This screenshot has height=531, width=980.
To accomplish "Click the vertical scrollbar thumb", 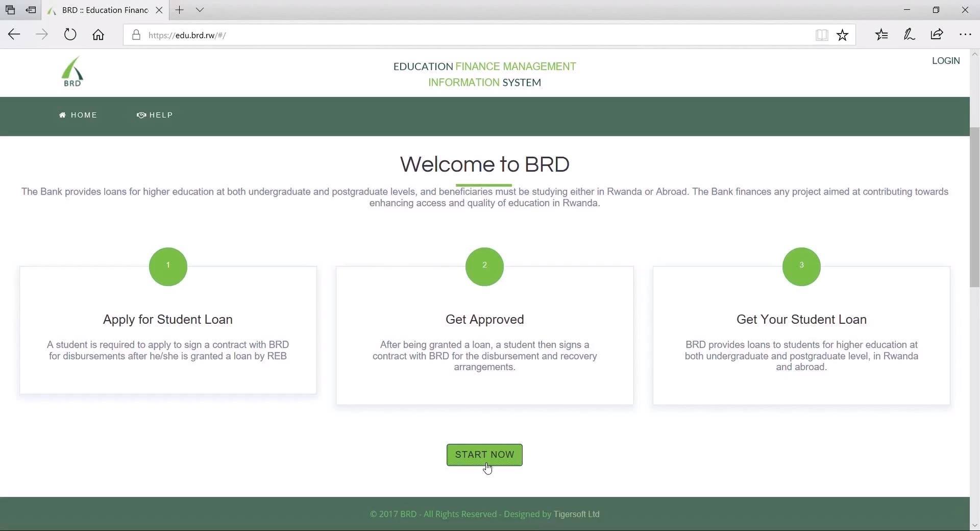I will [x=974, y=207].
